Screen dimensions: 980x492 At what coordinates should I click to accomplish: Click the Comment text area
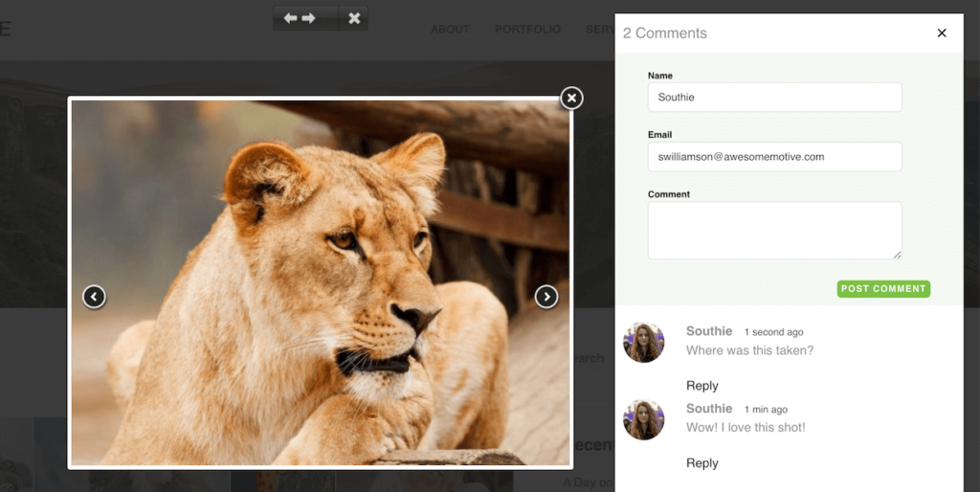point(774,230)
